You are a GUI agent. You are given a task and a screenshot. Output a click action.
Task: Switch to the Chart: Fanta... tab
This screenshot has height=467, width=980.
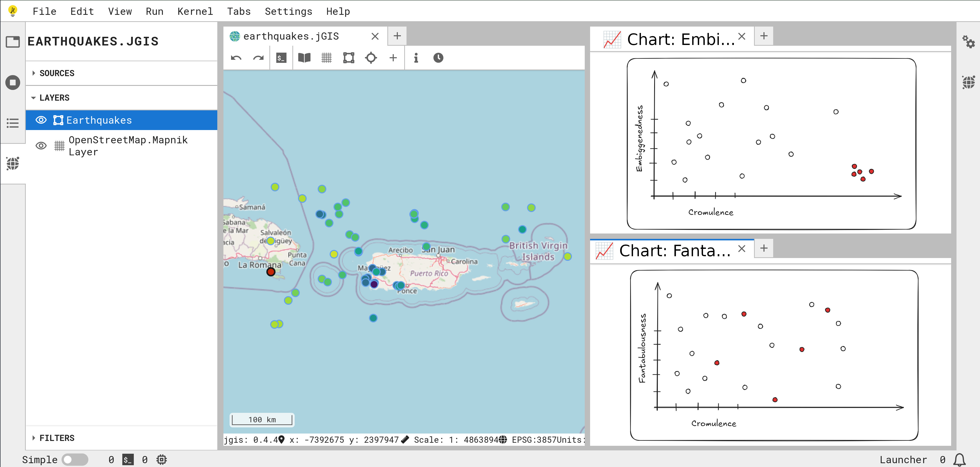674,250
